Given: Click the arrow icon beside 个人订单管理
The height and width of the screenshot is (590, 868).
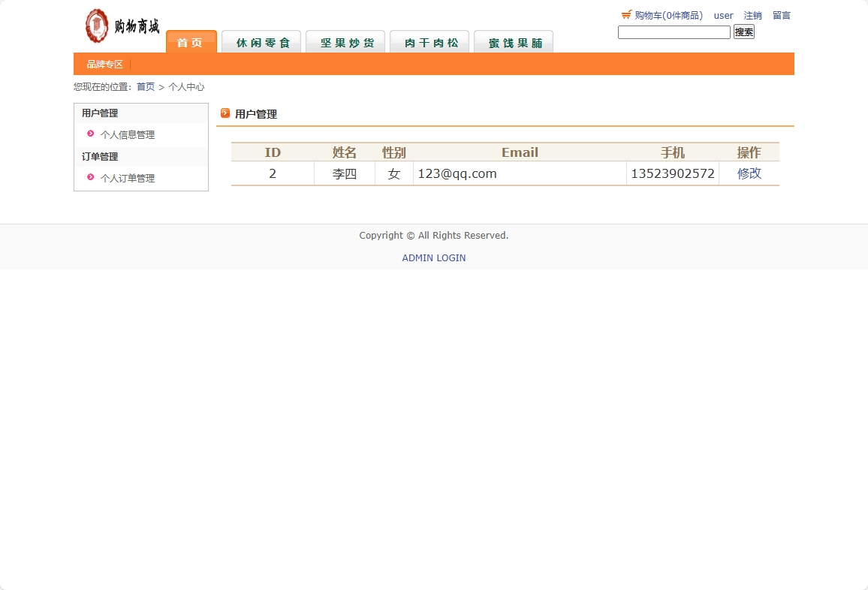Looking at the screenshot, I should coord(91,179).
